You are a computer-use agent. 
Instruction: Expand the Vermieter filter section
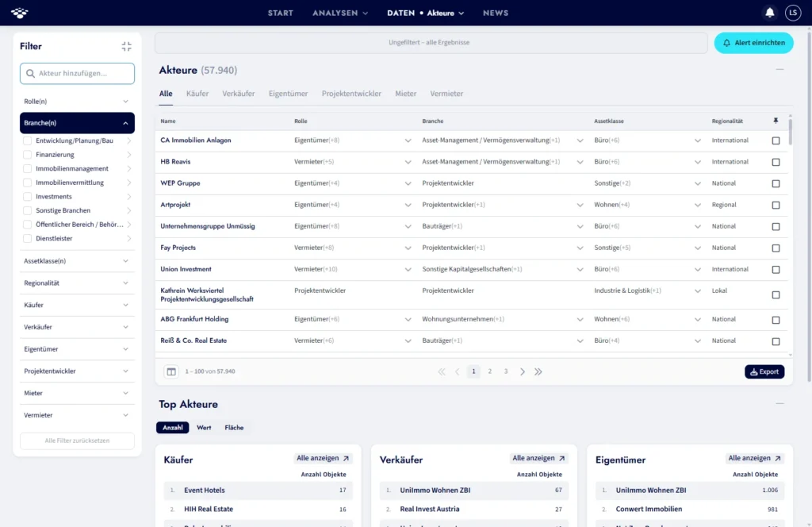pos(77,415)
